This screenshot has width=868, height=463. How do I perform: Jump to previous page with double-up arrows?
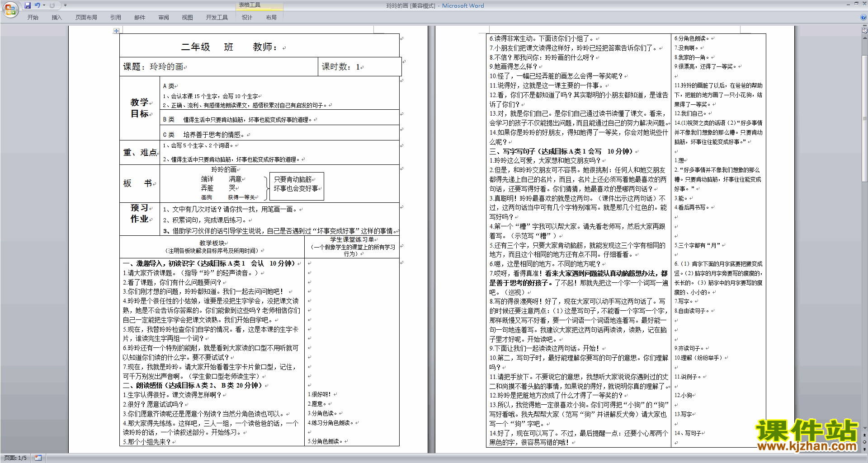click(x=865, y=435)
